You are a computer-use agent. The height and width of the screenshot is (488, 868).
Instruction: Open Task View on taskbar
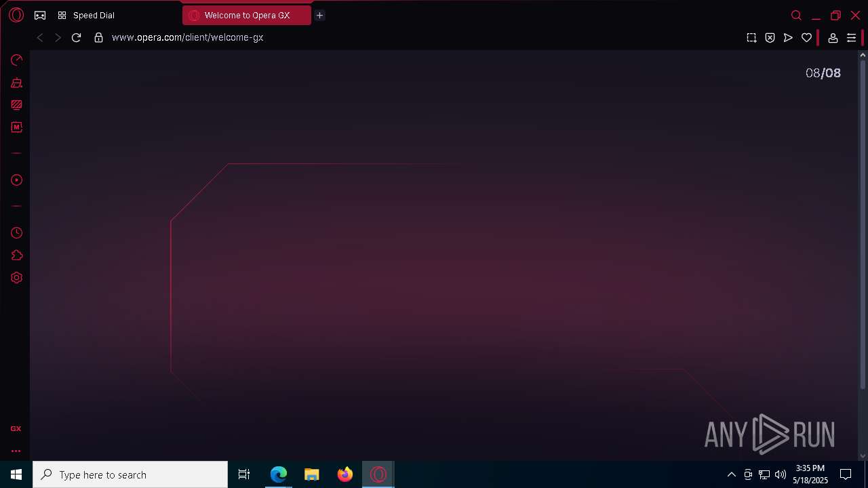[244, 474]
